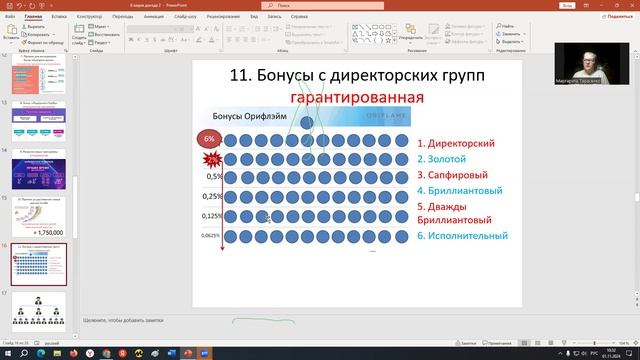Decrease font size button
Viewport: 640px width, 360px height.
(x=206, y=29)
